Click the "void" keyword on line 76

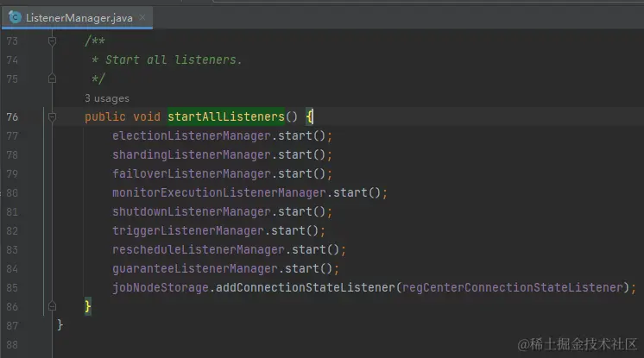pos(147,117)
